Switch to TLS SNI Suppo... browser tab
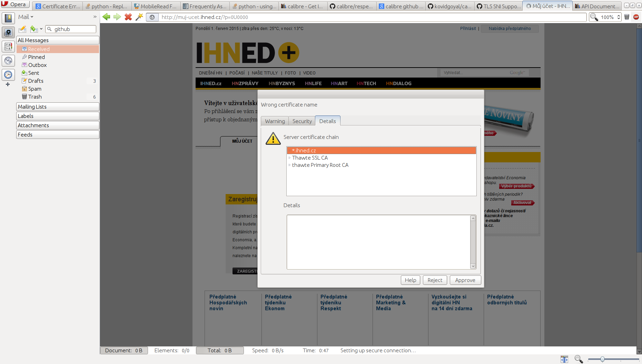Image resolution: width=642 pixels, height=364 pixels. 499,6
